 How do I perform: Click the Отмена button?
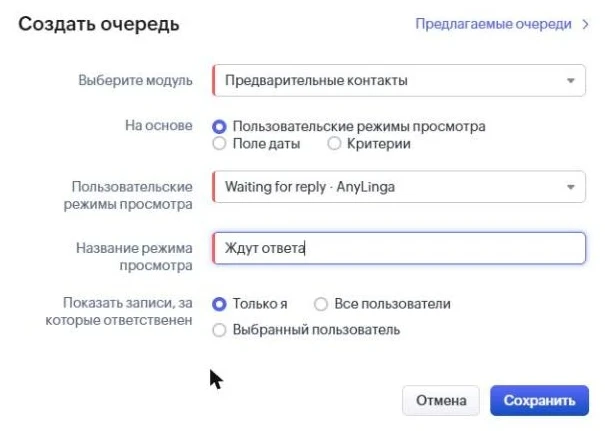(441, 401)
